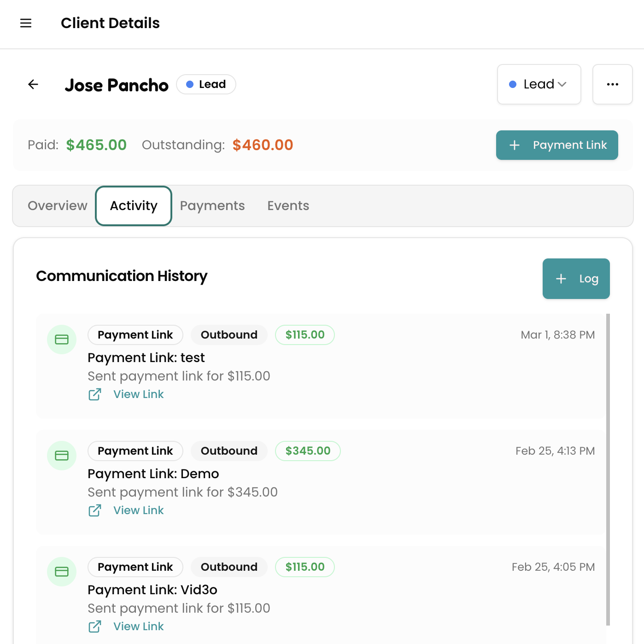
Task: Open View Link for the Vid3o payment
Action: pos(138,626)
